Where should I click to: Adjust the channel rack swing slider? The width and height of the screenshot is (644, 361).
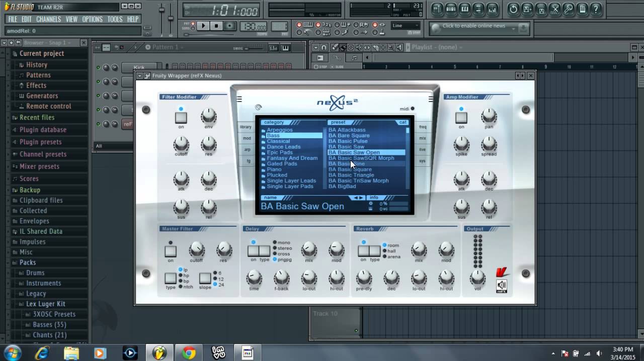pos(255,48)
